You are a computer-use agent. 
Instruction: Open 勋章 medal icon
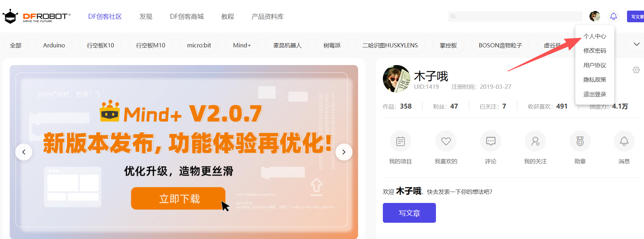[580, 141]
